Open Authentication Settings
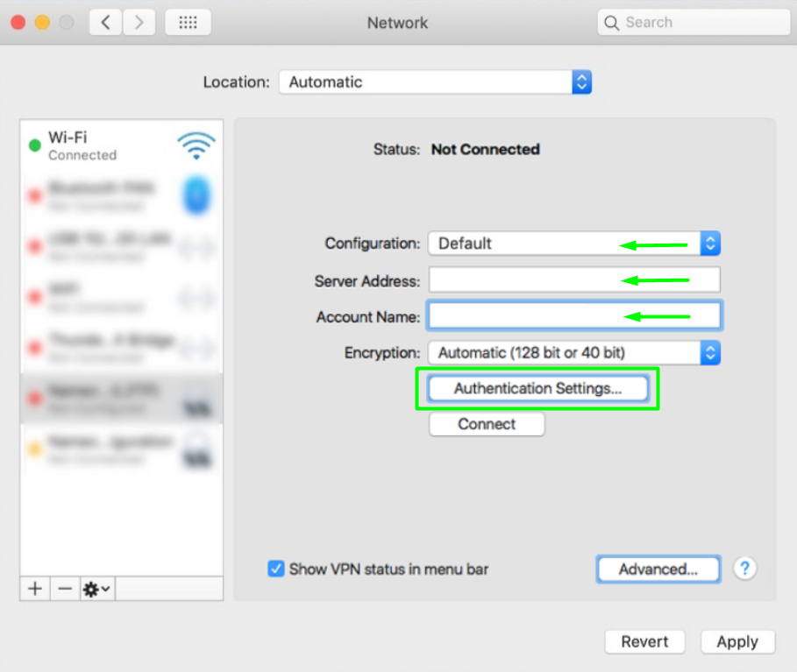The width and height of the screenshot is (797, 672). 537,389
